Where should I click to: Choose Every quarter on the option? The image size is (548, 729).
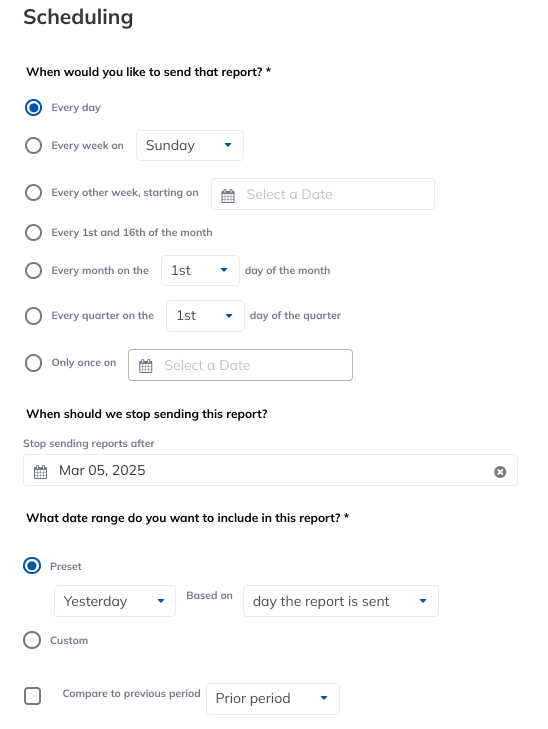[x=33, y=316]
